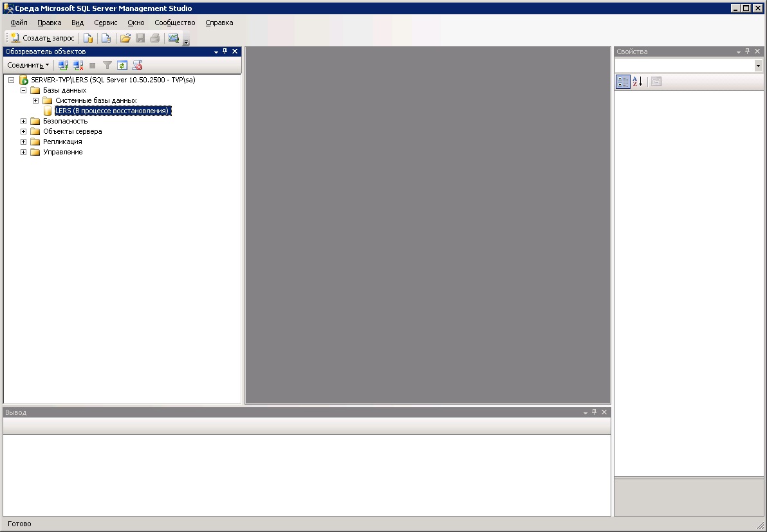The height and width of the screenshot is (532, 767).
Task: Collapse the Базы данных folder
Action: pos(23,90)
